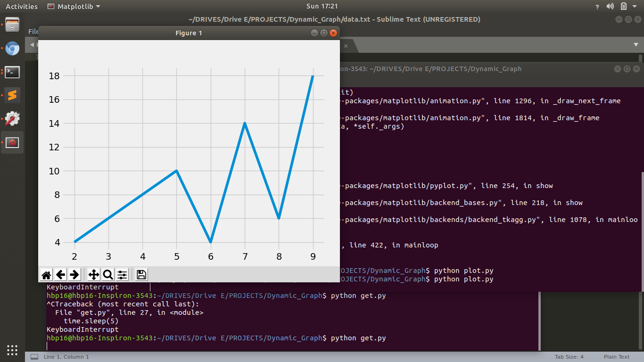Viewport: 644px width, 362px height.
Task: Launch Firefox from the dock
Action: click(11, 48)
